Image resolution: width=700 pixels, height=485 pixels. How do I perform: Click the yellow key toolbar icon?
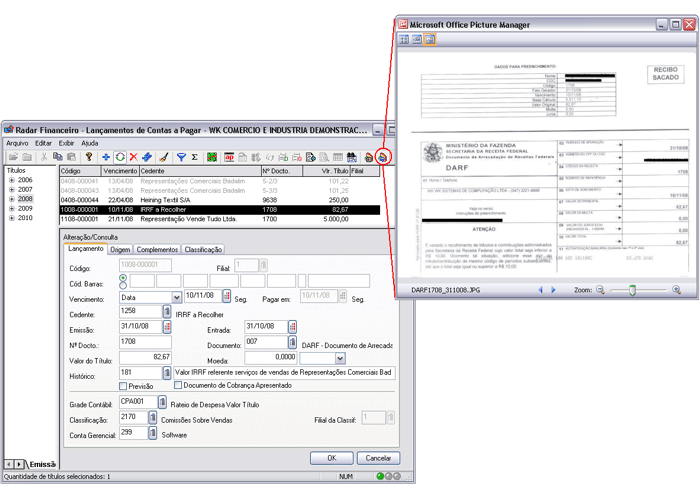[89, 157]
